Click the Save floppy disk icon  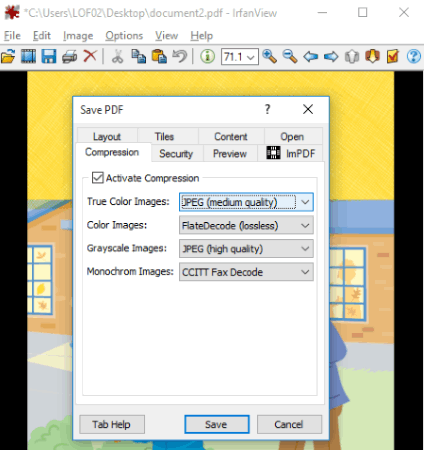pyautogui.click(x=49, y=56)
